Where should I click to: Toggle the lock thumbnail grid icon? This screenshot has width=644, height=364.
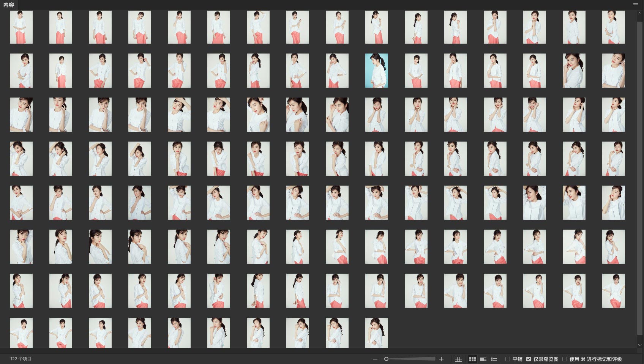458,359
